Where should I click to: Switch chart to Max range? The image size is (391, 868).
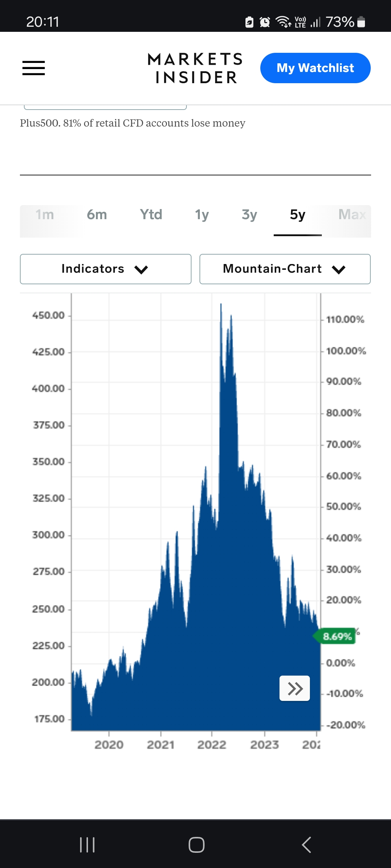(352, 214)
